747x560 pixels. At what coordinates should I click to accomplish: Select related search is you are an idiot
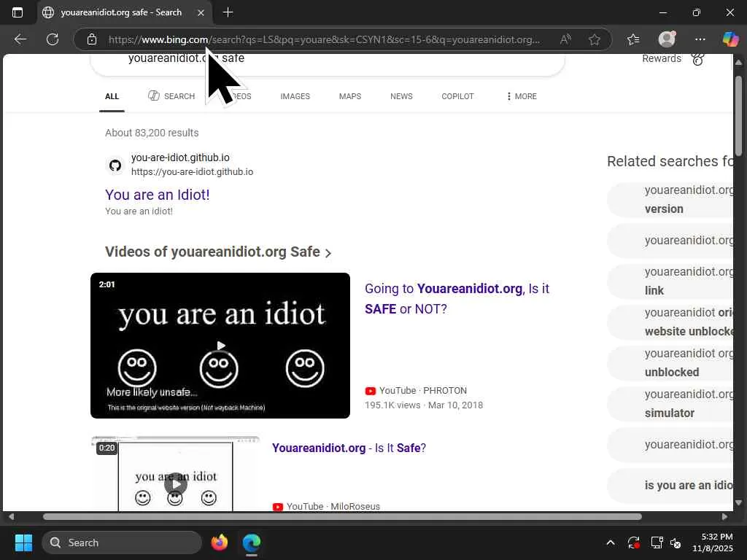(670, 485)
